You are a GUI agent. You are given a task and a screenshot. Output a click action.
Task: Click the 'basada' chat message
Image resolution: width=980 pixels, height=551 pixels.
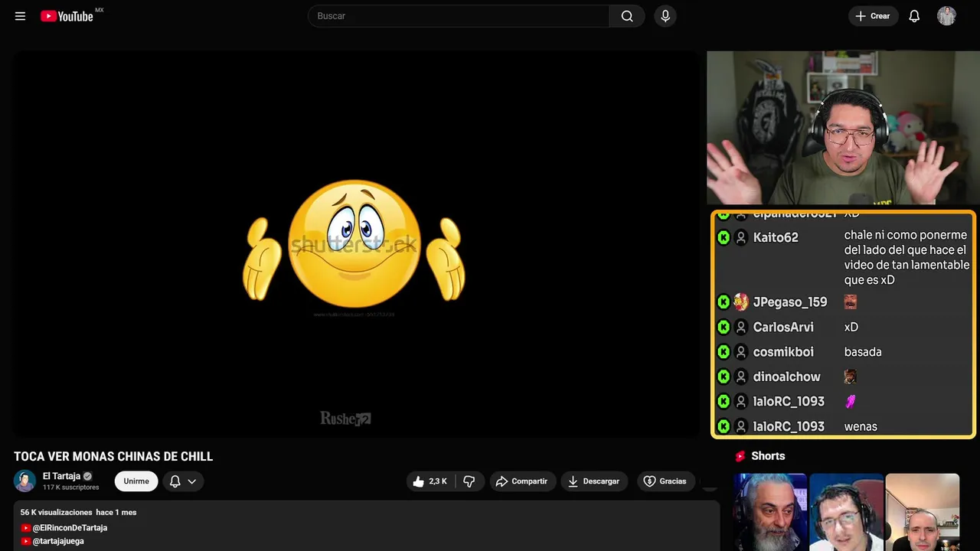863,352
